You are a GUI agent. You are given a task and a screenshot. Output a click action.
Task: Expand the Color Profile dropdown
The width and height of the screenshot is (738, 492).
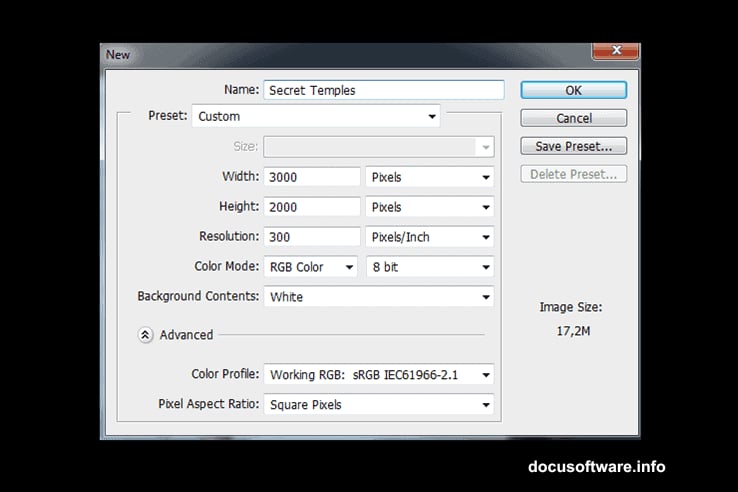click(x=379, y=375)
